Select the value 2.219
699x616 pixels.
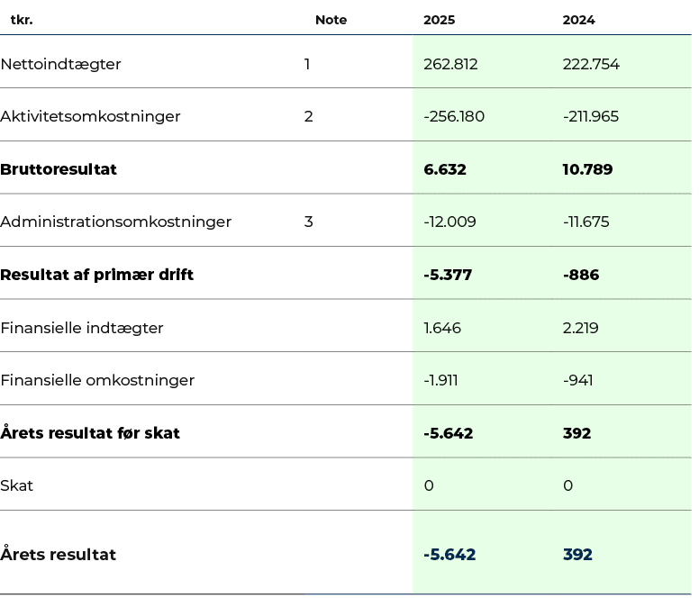pos(580,328)
